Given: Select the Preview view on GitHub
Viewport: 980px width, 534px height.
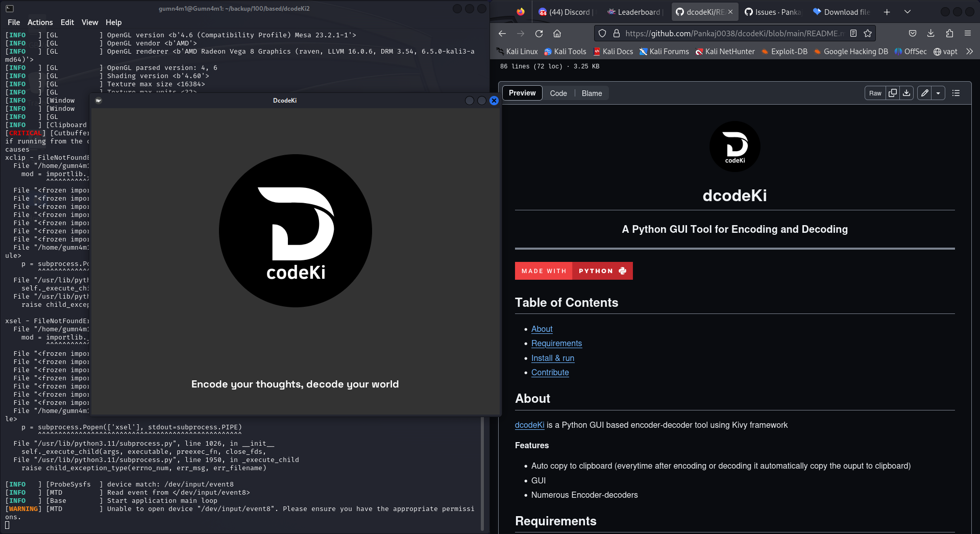Looking at the screenshot, I should pyautogui.click(x=522, y=93).
